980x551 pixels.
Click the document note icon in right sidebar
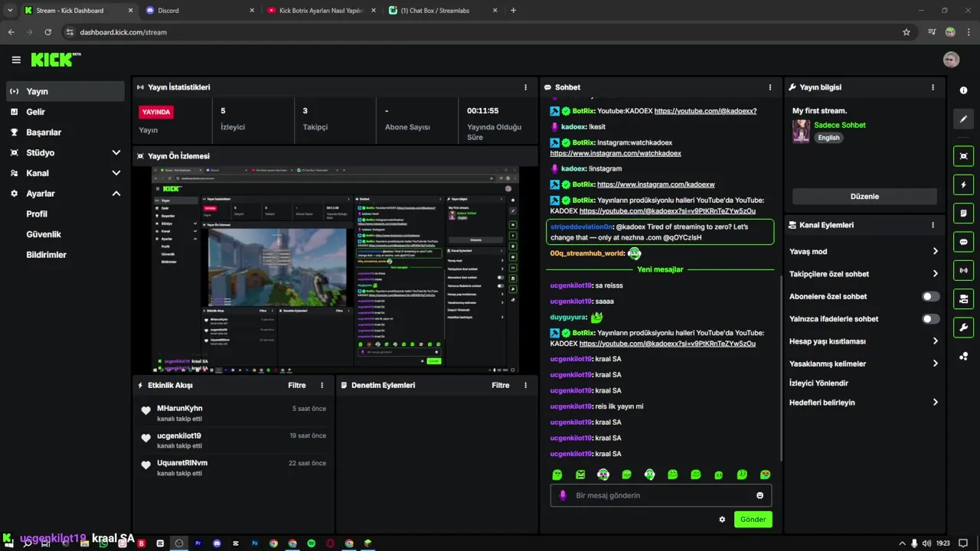963,213
